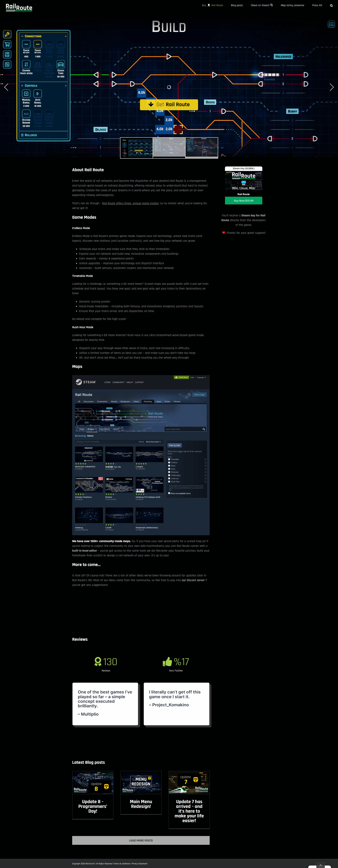
Task: Select the Coach Yard build icon
Action: pos(61,64)
